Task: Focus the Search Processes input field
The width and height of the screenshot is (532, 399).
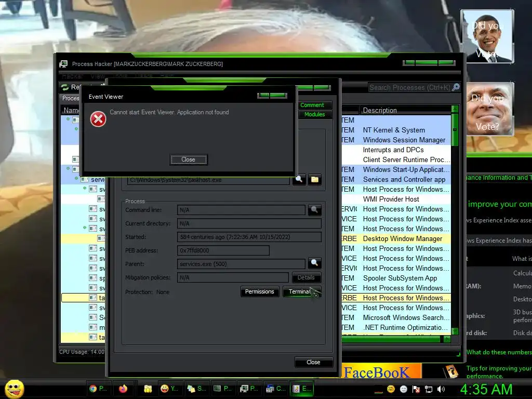Action: [409, 87]
